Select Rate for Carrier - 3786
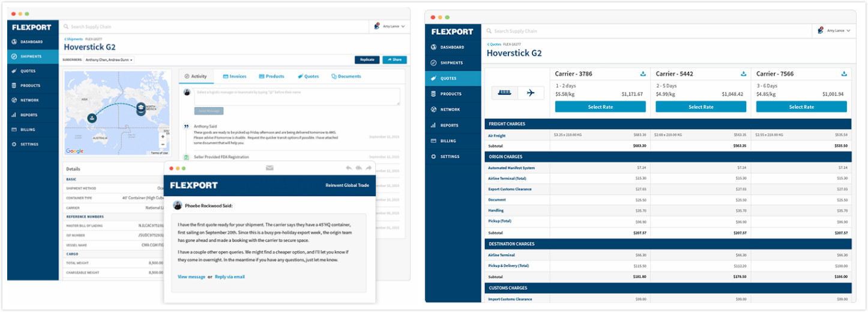This screenshot has height=312, width=868. [600, 106]
